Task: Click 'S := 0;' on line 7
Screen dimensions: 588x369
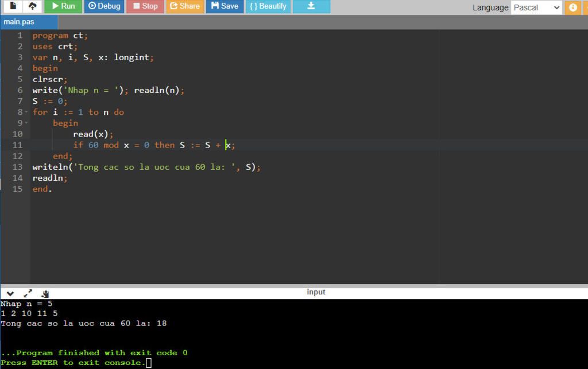Action: click(x=50, y=101)
